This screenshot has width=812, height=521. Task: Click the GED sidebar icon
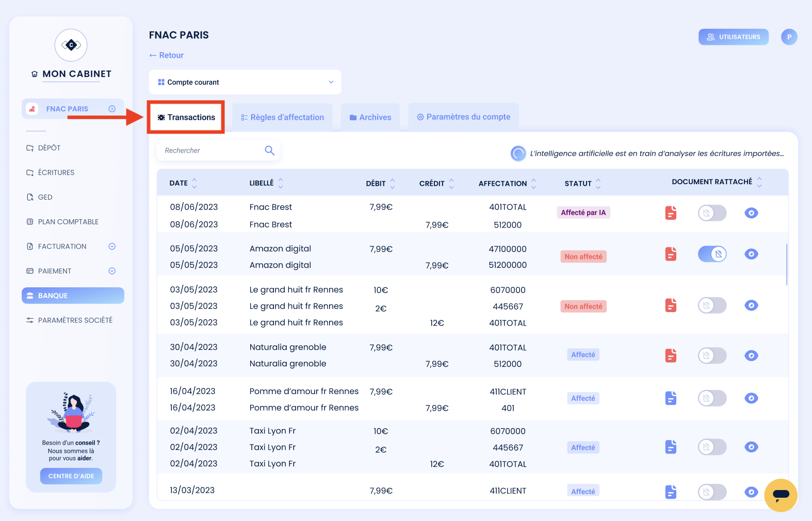point(30,197)
